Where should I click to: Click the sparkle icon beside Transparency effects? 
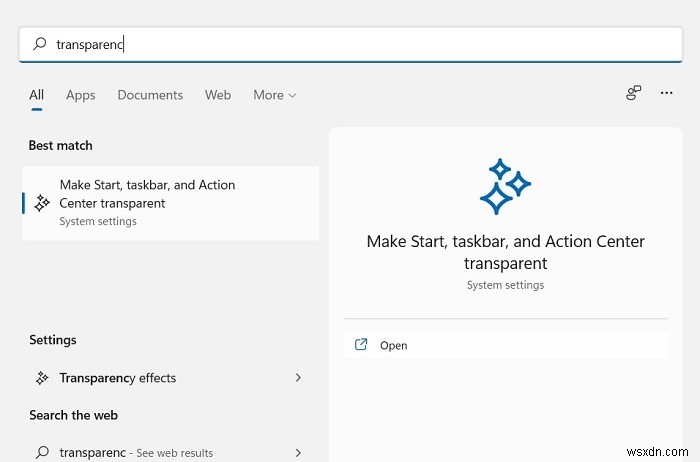point(42,378)
